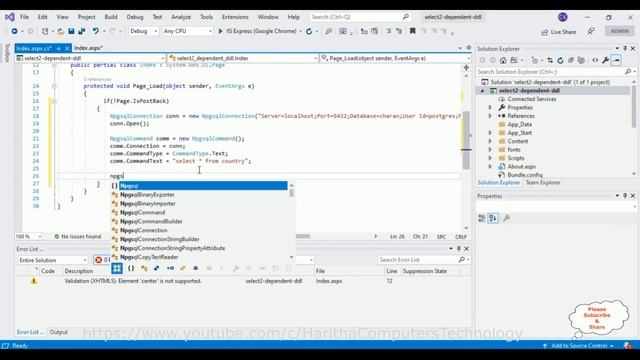Click the Alphabetical sort icon in Properties
Viewport: 640px width, 360px height.
pos(493,218)
